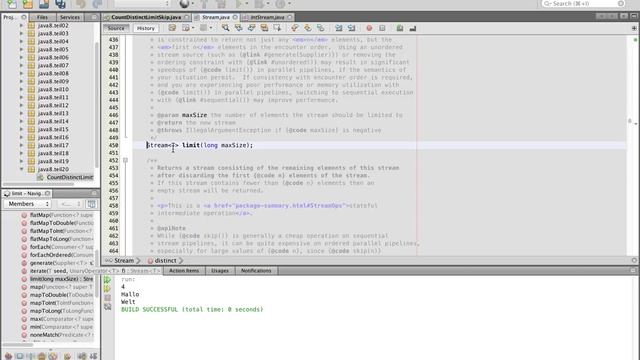The height and width of the screenshot is (360, 640).
Task: Expand the java8.teil10 package node
Action: click(21, 89)
